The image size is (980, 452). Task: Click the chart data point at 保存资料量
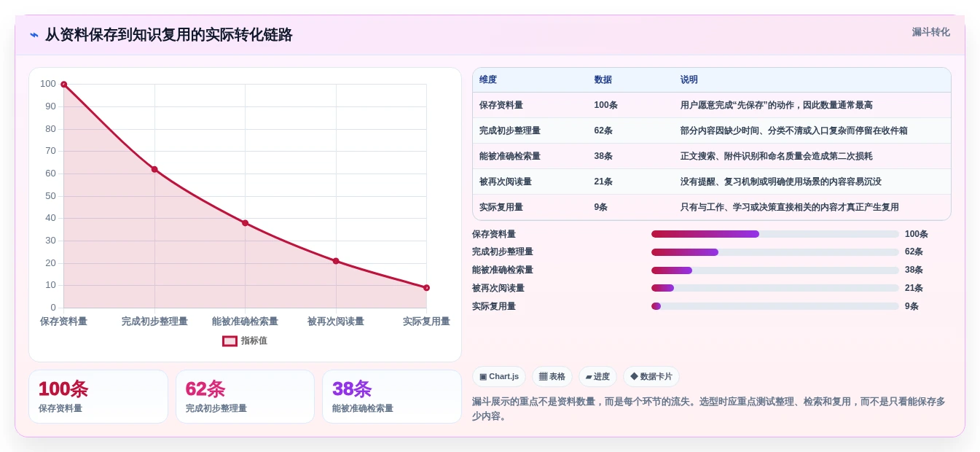coord(64,85)
